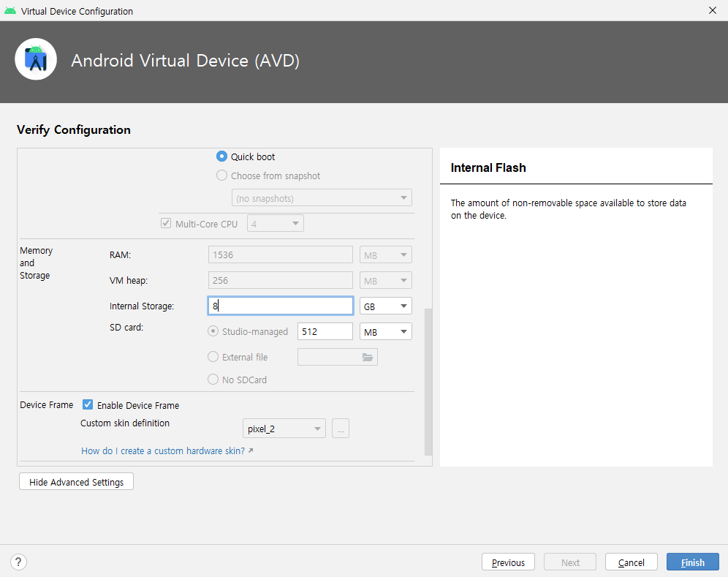Click the RAM value field
Image resolution: width=728 pixels, height=577 pixels.
(x=281, y=254)
